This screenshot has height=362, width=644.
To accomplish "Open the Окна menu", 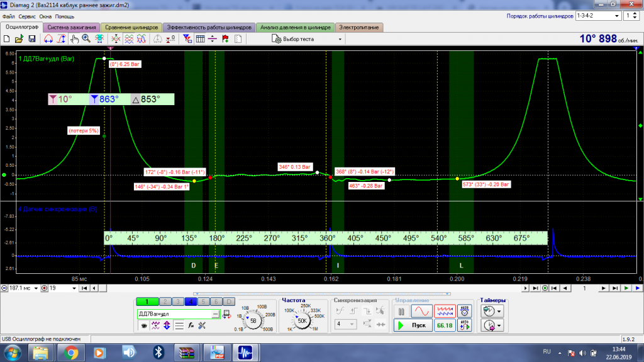I will tap(45, 16).
